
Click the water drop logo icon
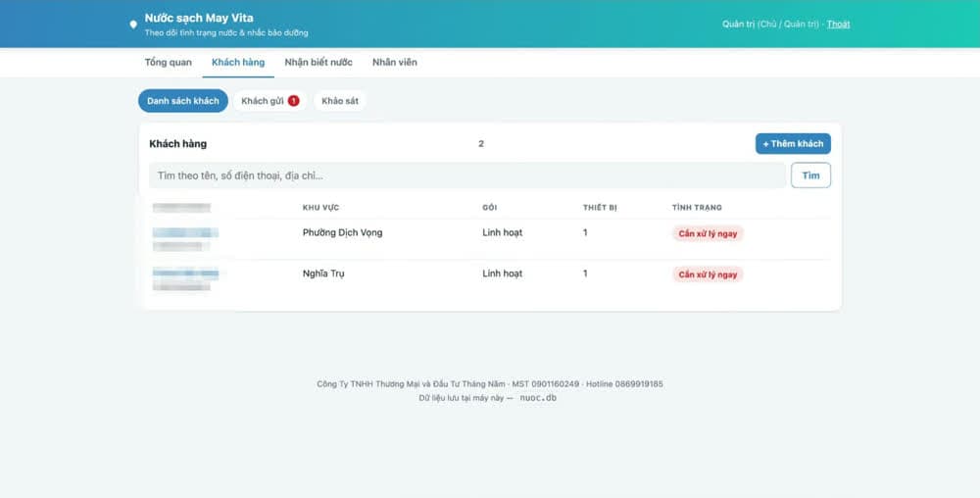tap(133, 25)
